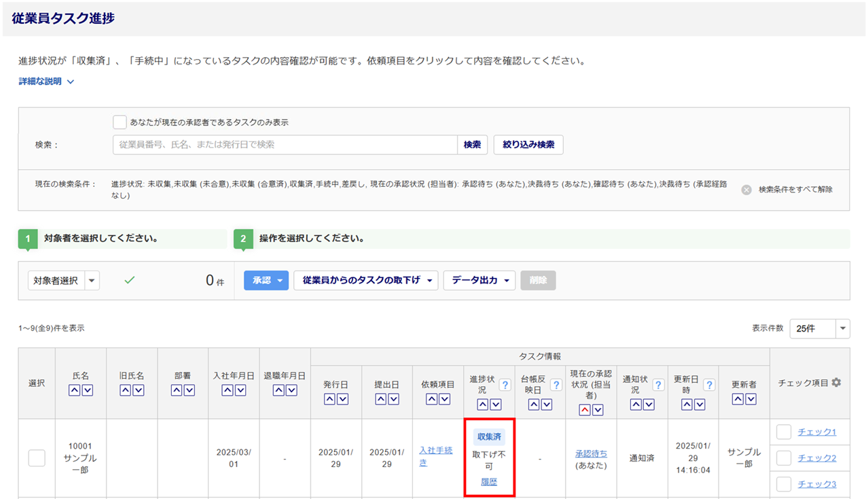Click the help icon next to 進捗状況

(505, 385)
